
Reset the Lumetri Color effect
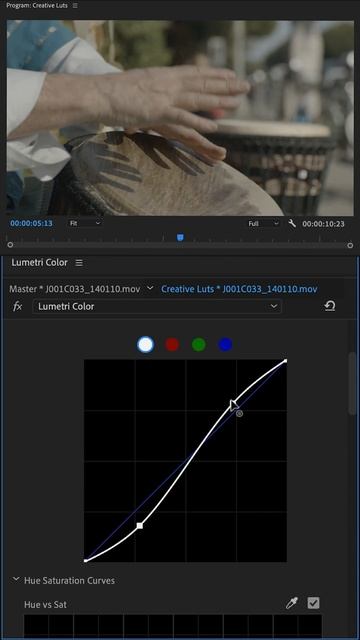(330, 306)
